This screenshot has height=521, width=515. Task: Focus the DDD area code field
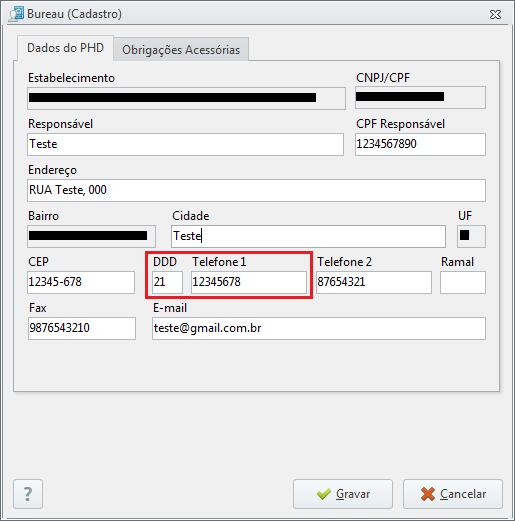pos(167,282)
